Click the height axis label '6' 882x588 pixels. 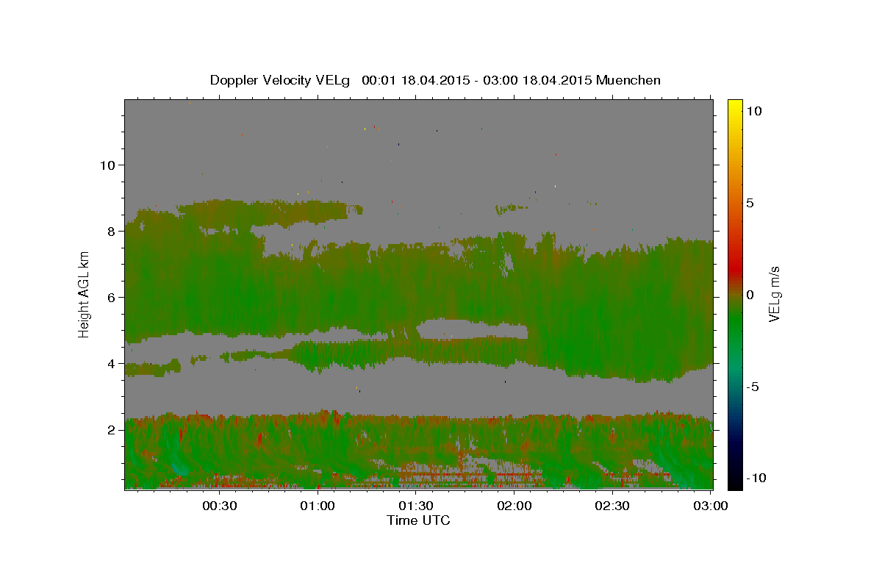pyautogui.click(x=110, y=297)
